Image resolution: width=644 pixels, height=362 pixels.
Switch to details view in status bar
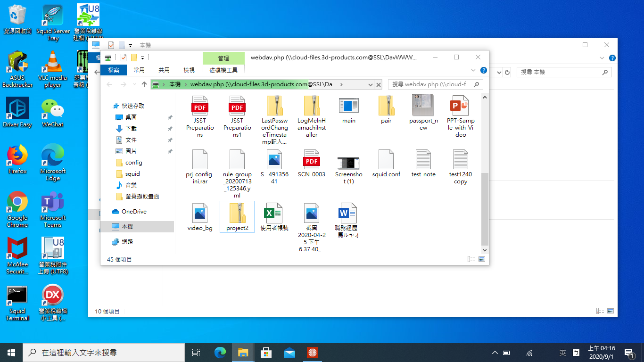click(471, 259)
